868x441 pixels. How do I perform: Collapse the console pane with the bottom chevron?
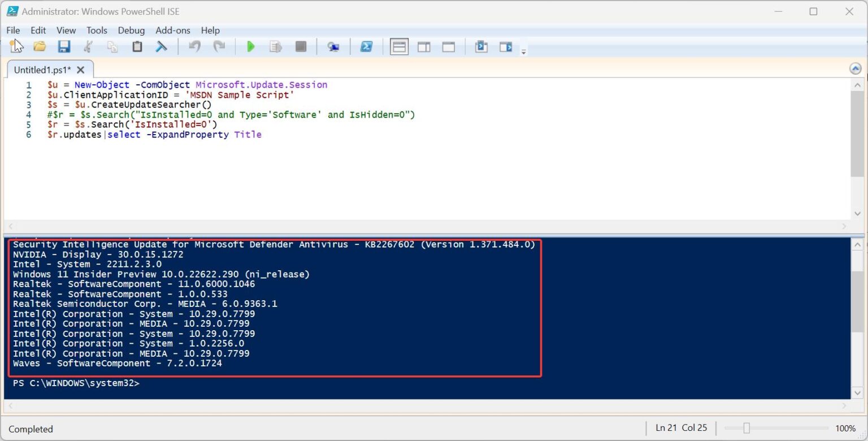[x=857, y=393]
